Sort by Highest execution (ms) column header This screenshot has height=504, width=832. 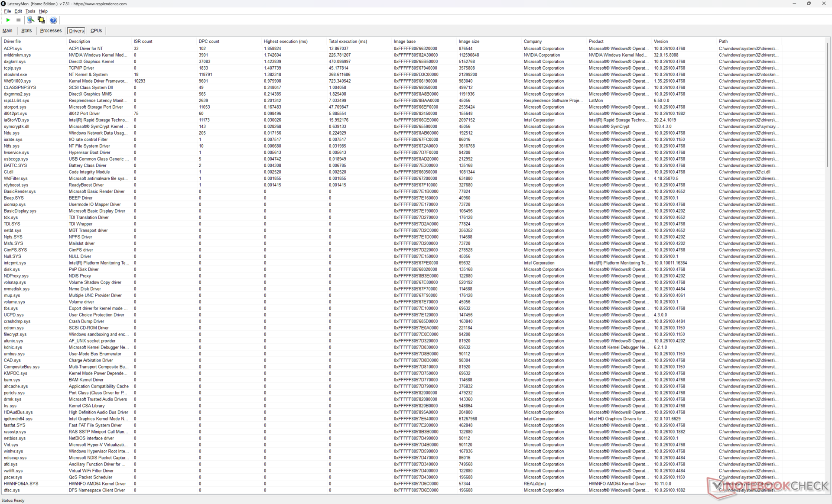coord(285,42)
